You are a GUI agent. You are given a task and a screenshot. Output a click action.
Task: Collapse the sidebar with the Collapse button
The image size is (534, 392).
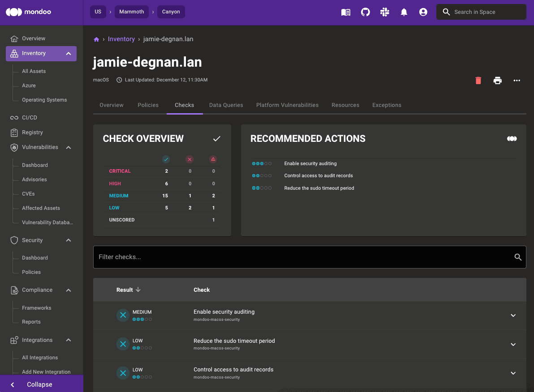[x=39, y=384]
